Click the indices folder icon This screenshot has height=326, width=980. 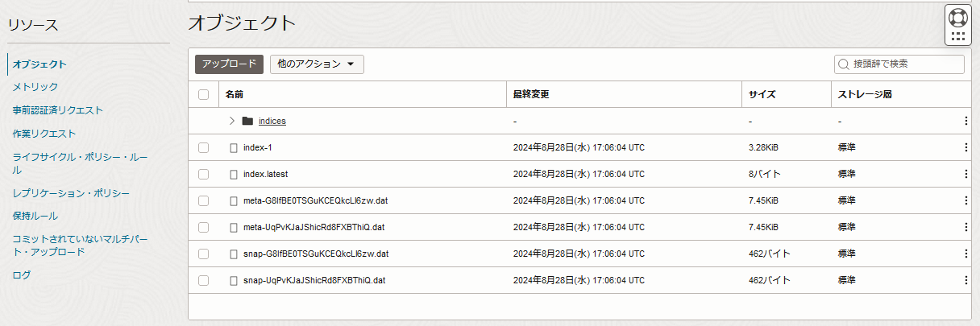(x=247, y=121)
